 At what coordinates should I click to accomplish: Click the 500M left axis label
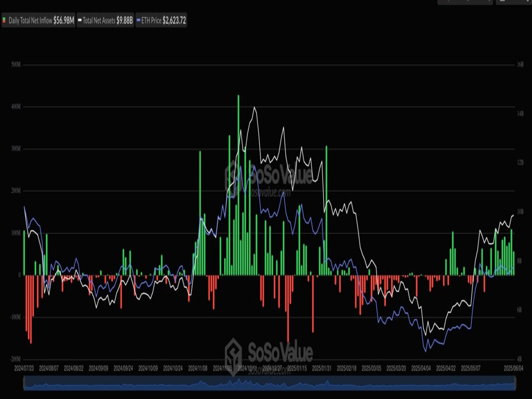15,65
